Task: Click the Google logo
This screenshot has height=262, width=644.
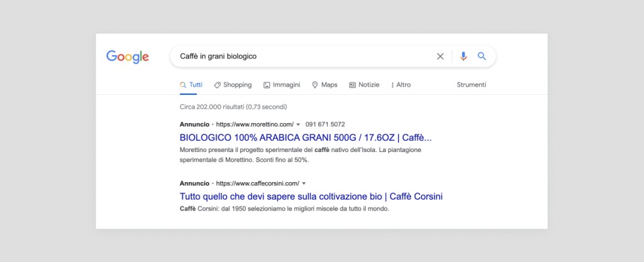Action: point(127,57)
